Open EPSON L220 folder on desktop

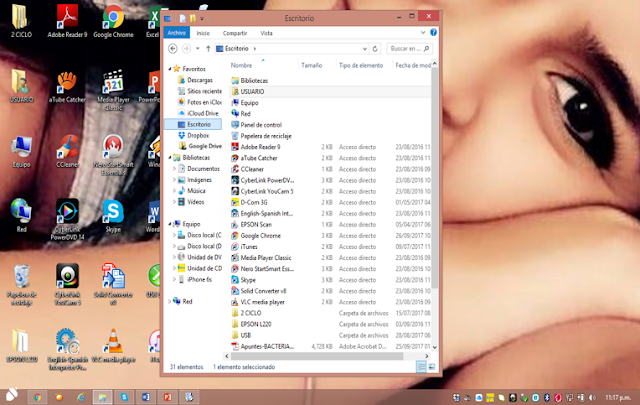[21, 346]
